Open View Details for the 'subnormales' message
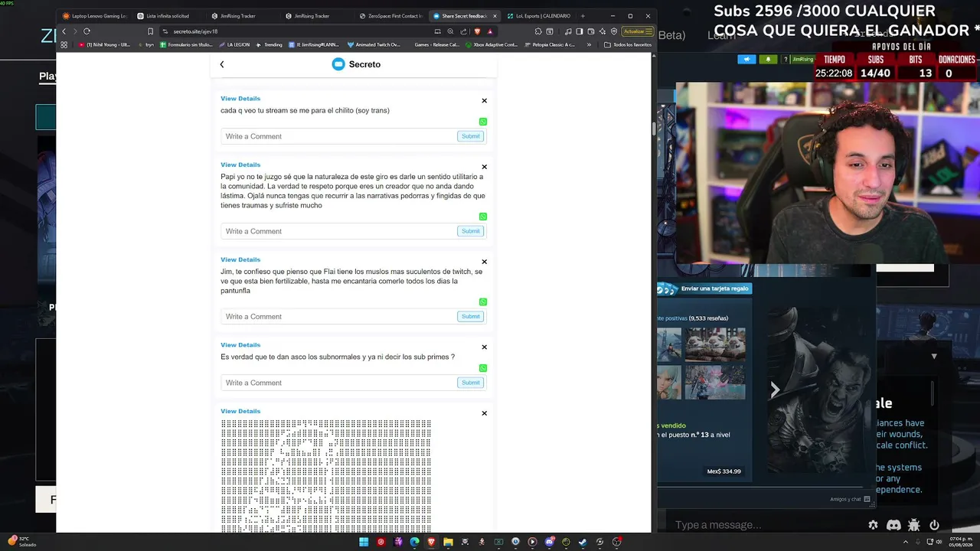This screenshot has height=551, width=980. pyautogui.click(x=240, y=345)
